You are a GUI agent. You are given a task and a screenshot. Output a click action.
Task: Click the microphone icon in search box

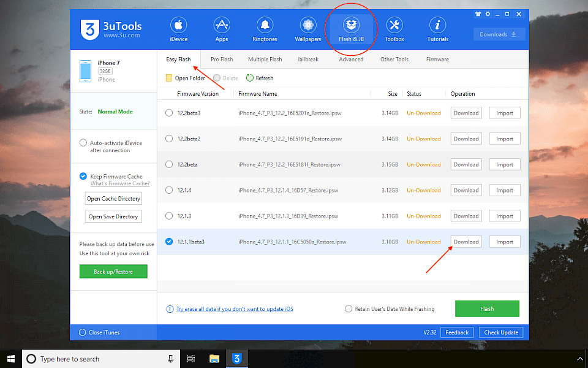pyautogui.click(x=171, y=359)
